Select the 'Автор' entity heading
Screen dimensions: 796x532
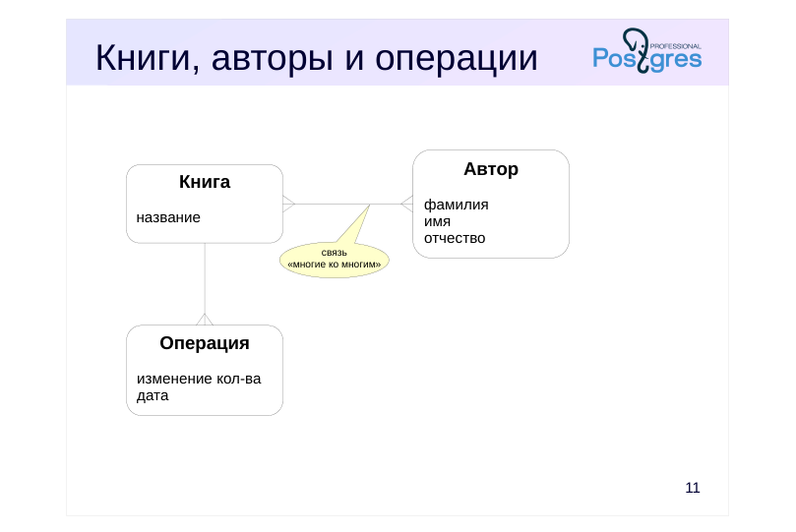(x=491, y=169)
